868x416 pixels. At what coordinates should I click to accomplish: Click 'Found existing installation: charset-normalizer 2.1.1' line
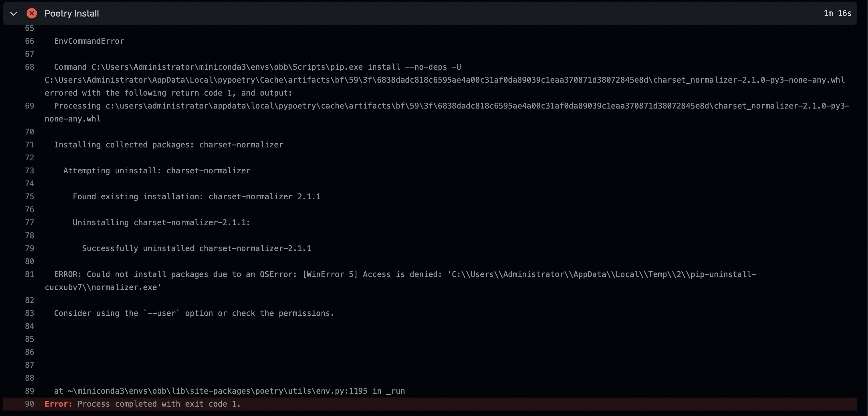click(197, 197)
